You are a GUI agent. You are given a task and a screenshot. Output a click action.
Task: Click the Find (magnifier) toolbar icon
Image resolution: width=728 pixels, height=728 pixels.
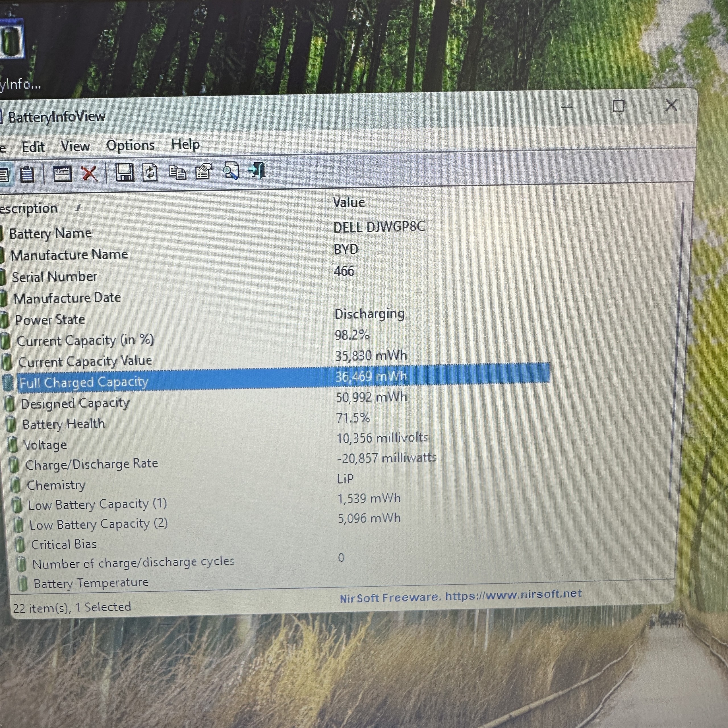(x=231, y=171)
